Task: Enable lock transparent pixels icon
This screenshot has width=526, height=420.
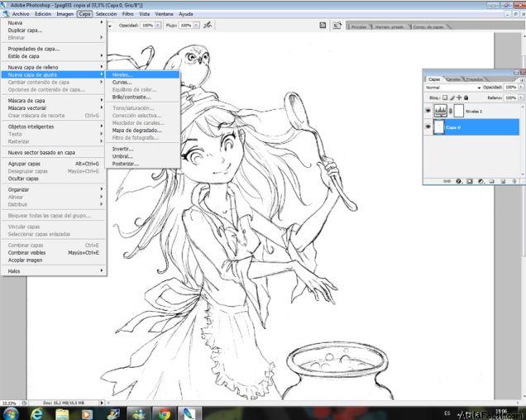Action: pyautogui.click(x=445, y=98)
